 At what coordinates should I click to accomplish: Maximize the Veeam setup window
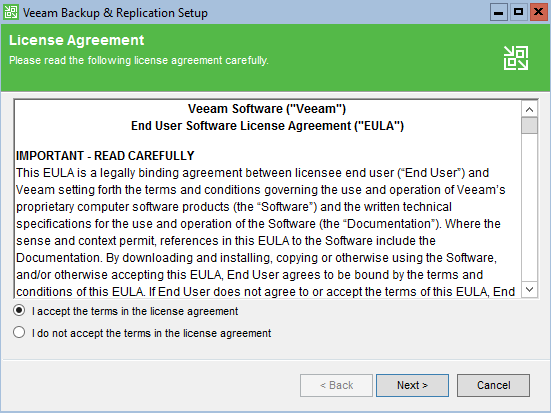[x=519, y=13]
